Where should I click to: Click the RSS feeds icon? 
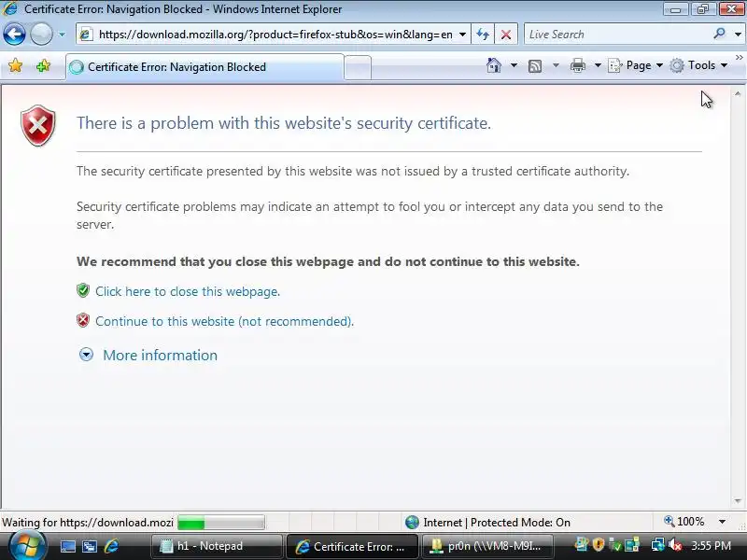pyautogui.click(x=535, y=65)
